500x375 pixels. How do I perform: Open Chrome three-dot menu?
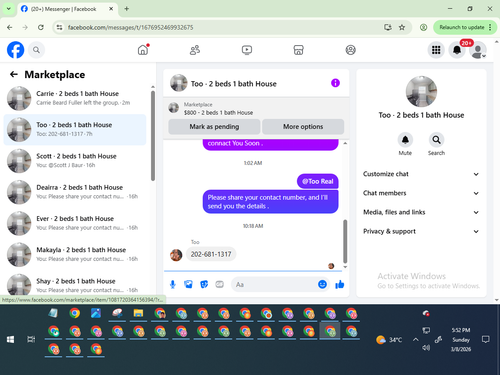click(x=490, y=27)
